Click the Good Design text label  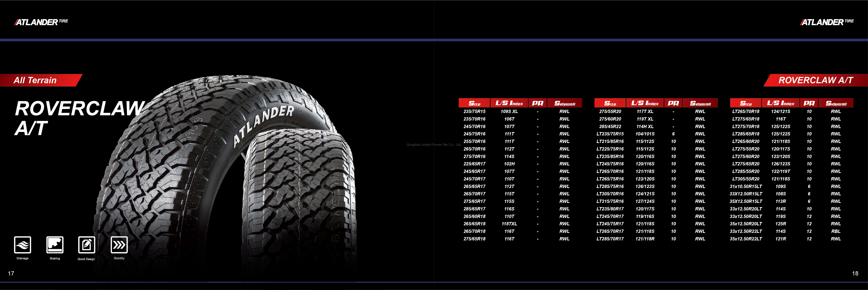[86, 259]
